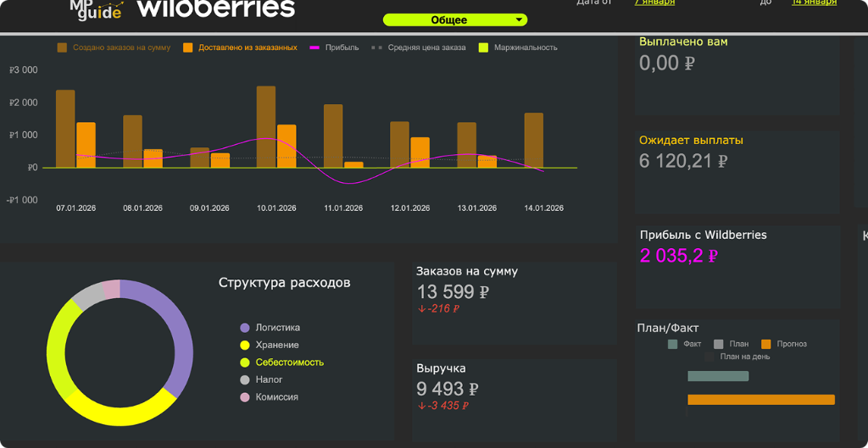Toggle the highlighted Себестоимость legend label
Image resolution: width=868 pixels, height=448 pixels.
point(290,362)
